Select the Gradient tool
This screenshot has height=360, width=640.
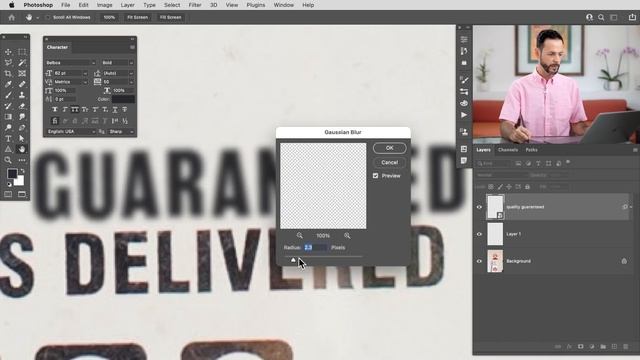[8, 117]
